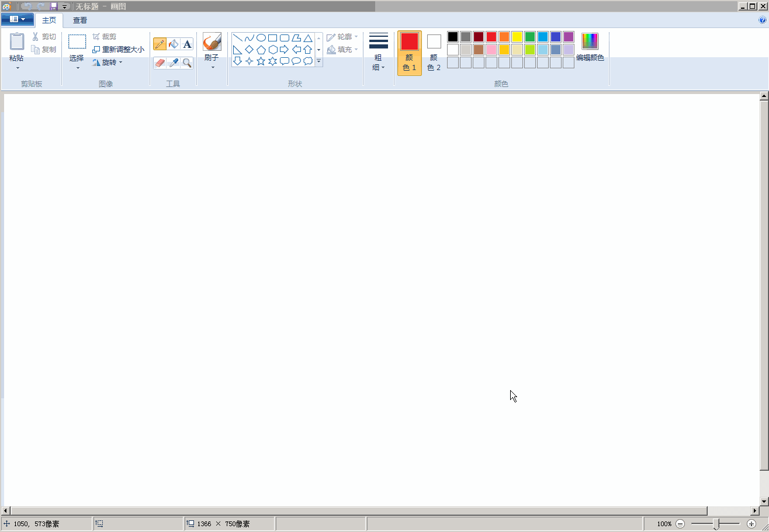
Task: Choose the Rounded rectangle shape
Action: (x=285, y=38)
